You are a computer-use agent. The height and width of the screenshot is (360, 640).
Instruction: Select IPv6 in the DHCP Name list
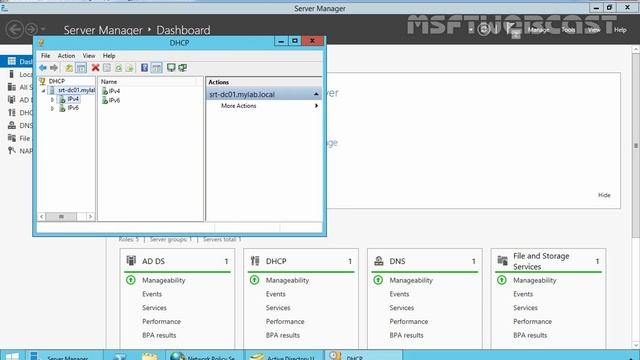click(114, 100)
